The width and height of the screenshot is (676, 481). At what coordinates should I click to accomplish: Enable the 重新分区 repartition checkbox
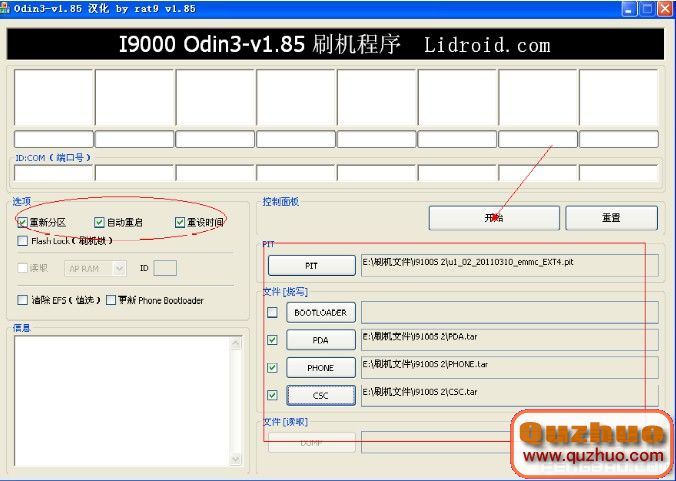[x=22, y=222]
